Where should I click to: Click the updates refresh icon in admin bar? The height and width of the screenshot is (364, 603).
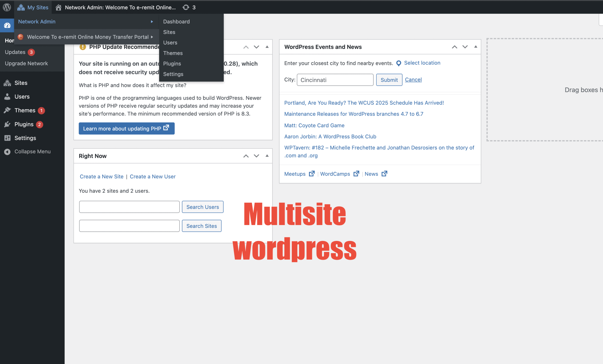[186, 7]
